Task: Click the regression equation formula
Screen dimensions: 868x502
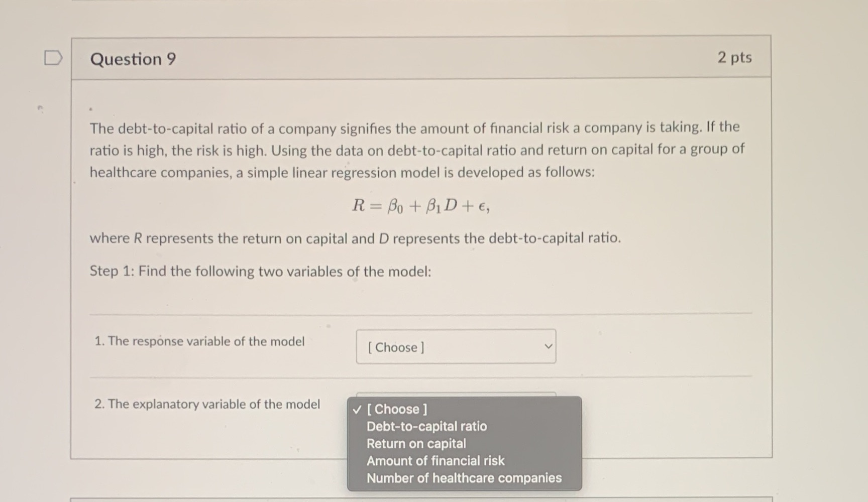Action: tap(422, 205)
